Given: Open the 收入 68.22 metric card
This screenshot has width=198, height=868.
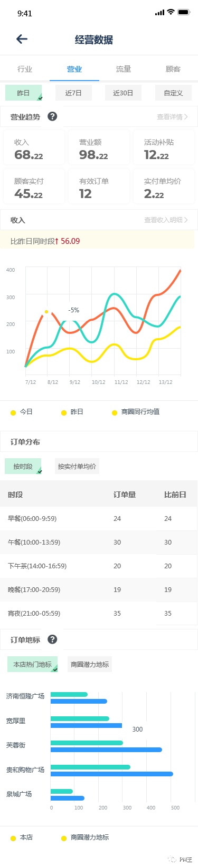Looking at the screenshot, I should (x=34, y=150).
